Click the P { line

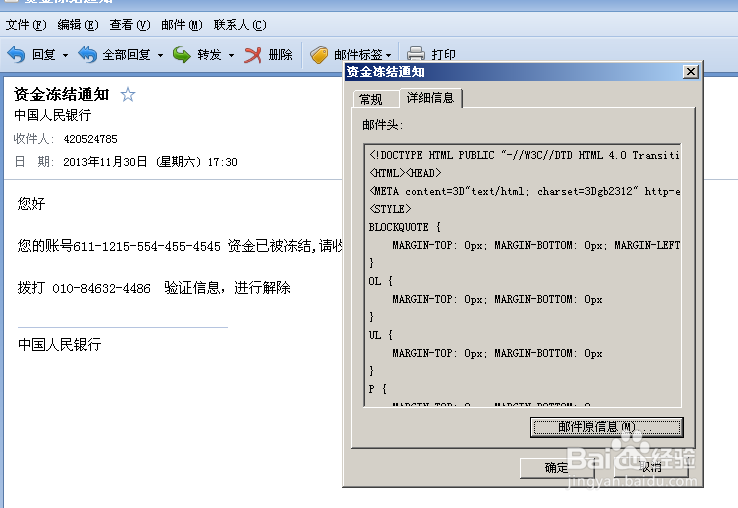pyautogui.click(x=377, y=389)
